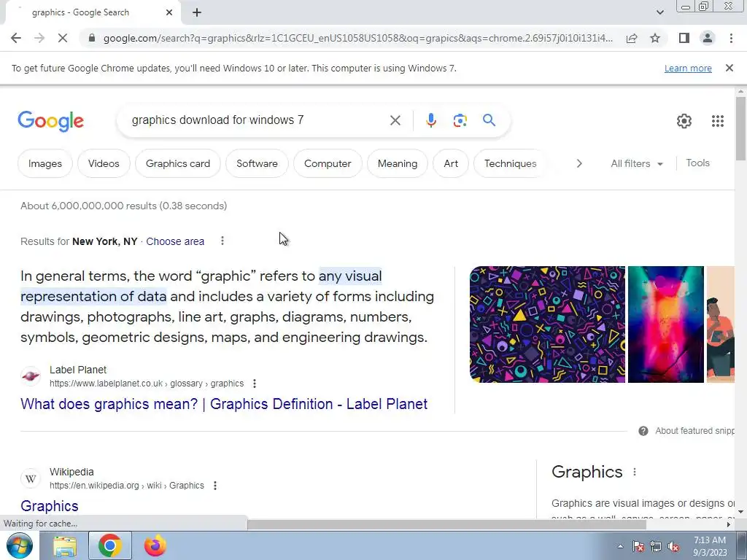
Task: View site information via the lock icon
Action: click(x=92, y=38)
